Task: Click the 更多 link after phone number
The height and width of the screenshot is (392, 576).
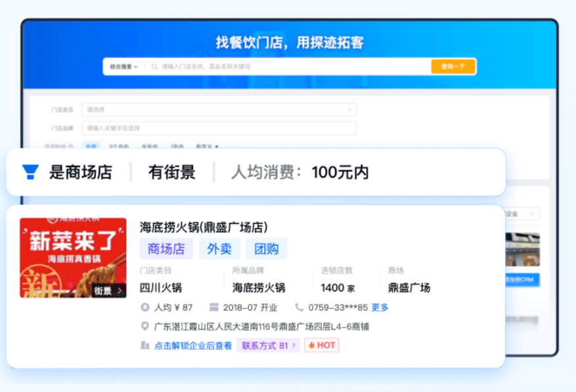Action: click(380, 307)
